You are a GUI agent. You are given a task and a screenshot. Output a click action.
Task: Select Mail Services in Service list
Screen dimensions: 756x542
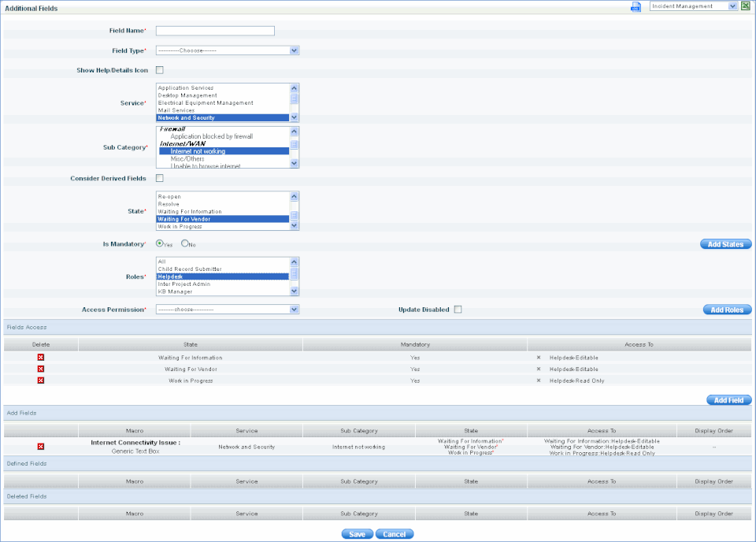(x=223, y=110)
